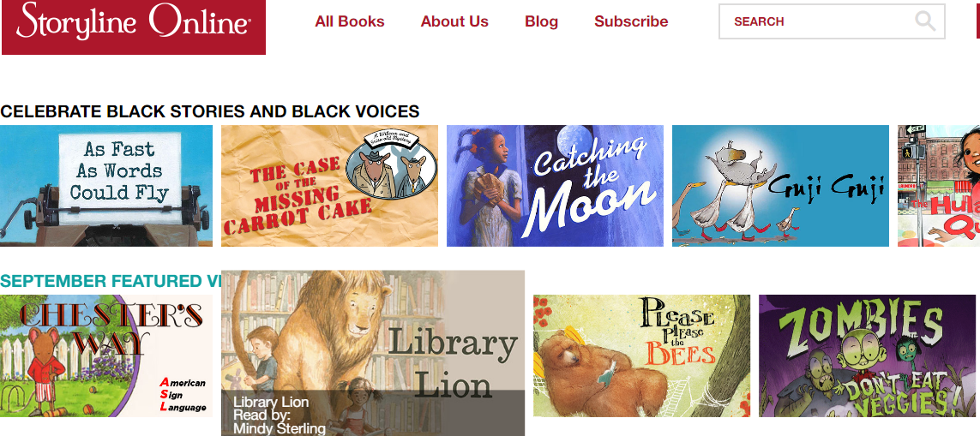Image resolution: width=980 pixels, height=436 pixels.
Task: Click the September Featured heading
Action: coord(111,281)
